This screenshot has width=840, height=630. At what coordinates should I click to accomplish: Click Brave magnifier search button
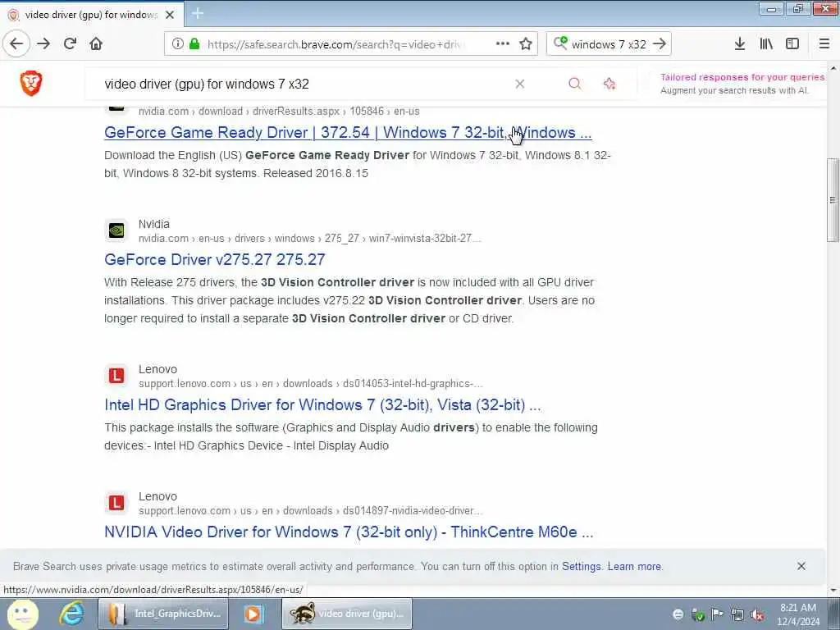point(575,84)
